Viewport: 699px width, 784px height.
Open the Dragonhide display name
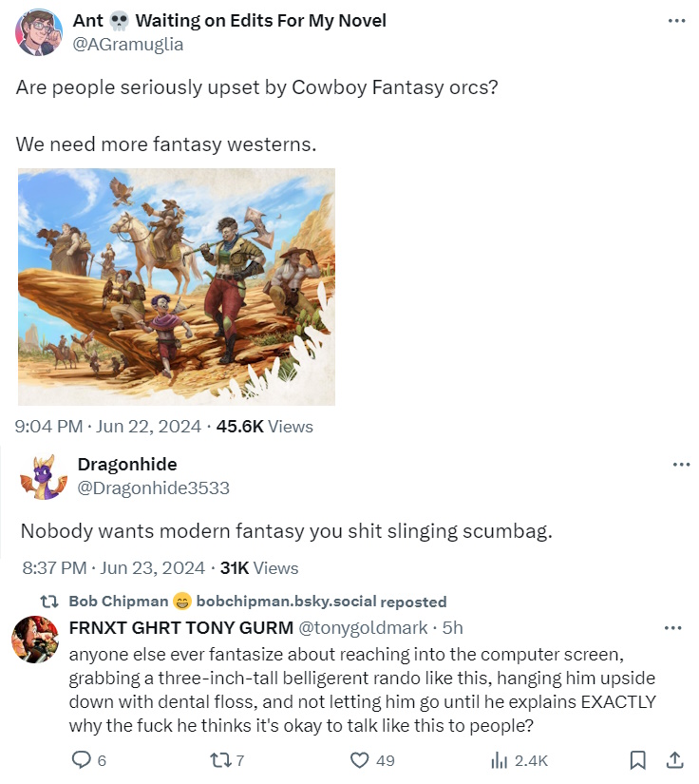126,465
